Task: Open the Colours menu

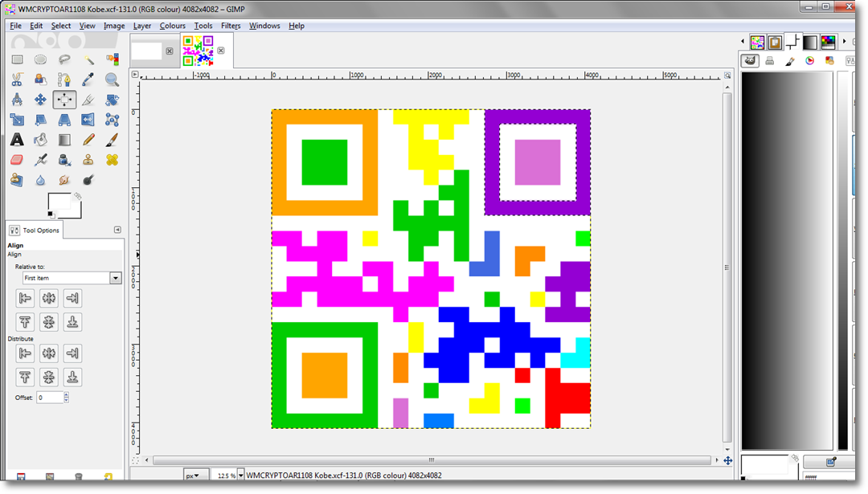Action: (173, 26)
